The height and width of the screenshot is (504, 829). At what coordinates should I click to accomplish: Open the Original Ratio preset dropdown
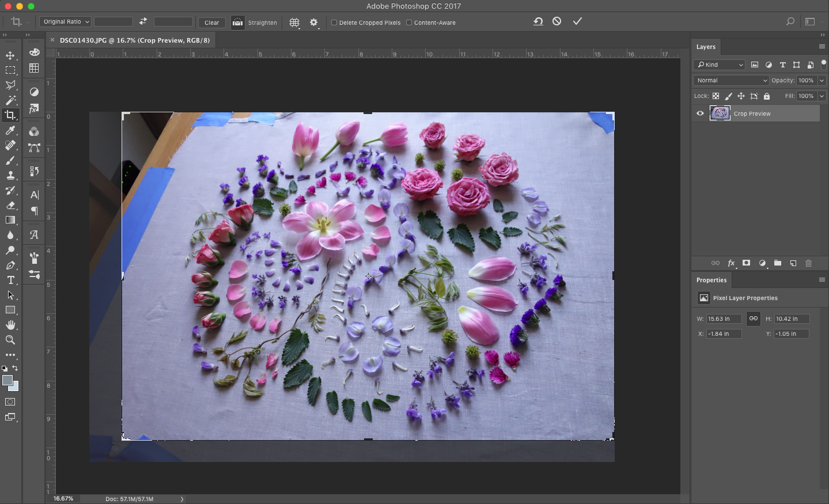click(x=66, y=21)
